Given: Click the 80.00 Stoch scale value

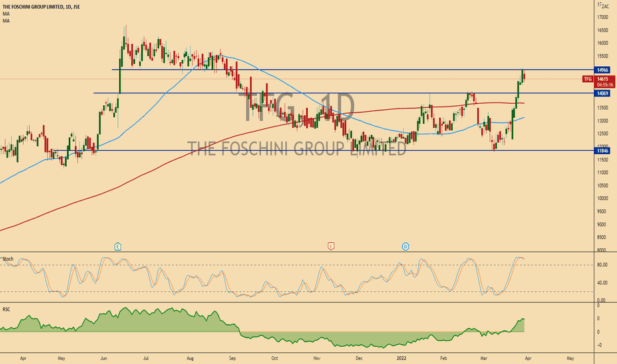Looking at the screenshot, I should coord(602,265).
